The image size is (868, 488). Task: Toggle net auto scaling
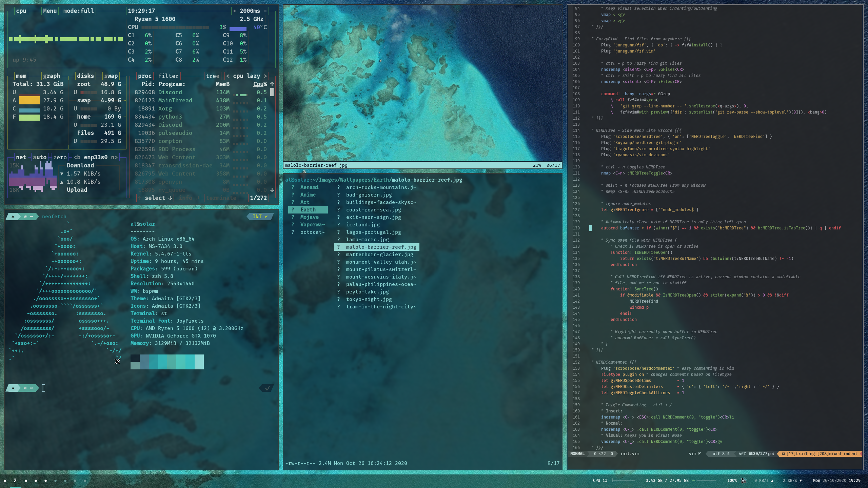[x=40, y=157]
